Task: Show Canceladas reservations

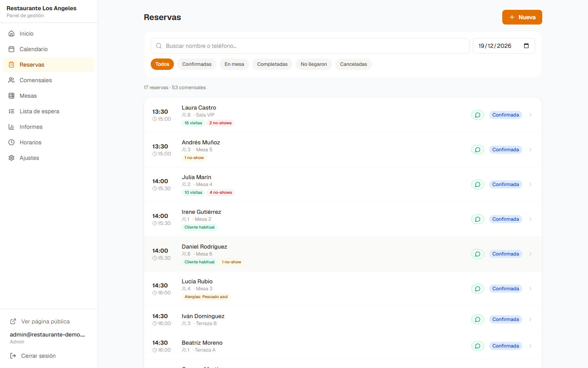Action: 354,64
